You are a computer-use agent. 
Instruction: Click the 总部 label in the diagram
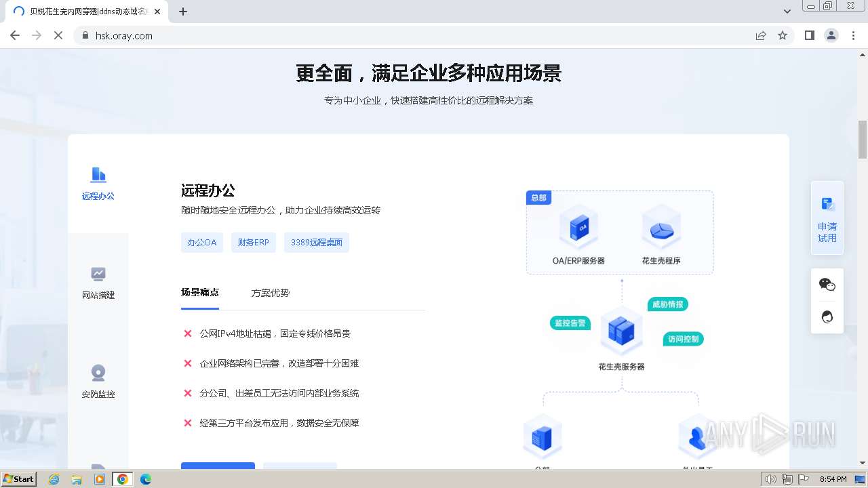coord(538,198)
